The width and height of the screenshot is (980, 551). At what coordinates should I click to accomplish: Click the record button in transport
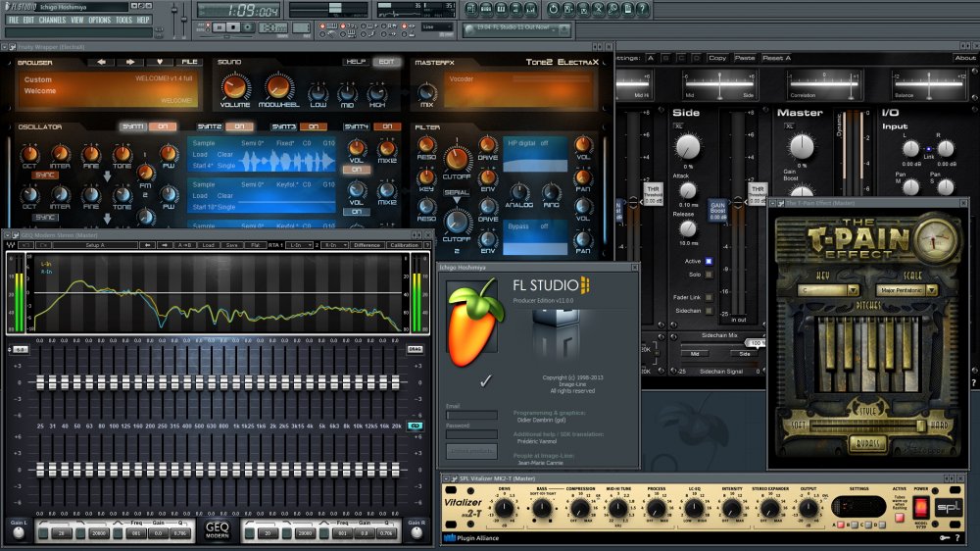tap(248, 27)
